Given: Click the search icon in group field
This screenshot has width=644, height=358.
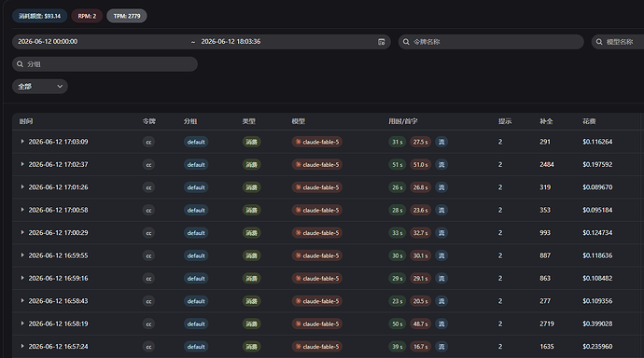Looking at the screenshot, I should (x=20, y=64).
